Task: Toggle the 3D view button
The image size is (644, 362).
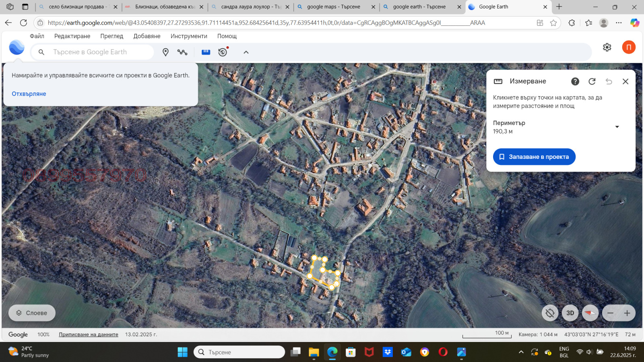Action: [x=570, y=313]
